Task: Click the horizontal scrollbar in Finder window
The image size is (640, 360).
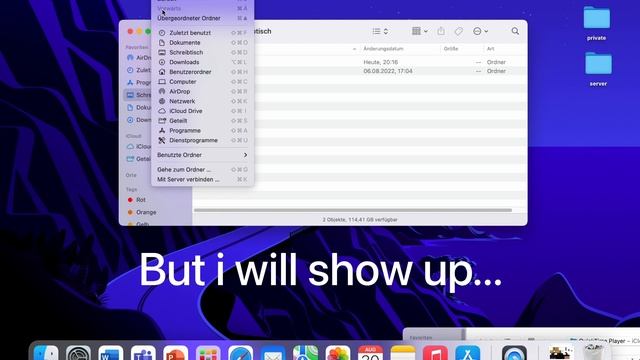Action: click(353, 210)
